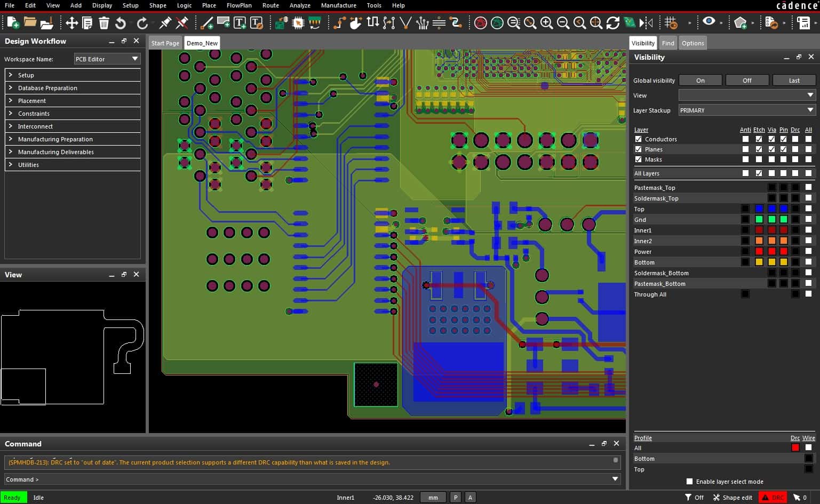This screenshot has width=820, height=504.
Task: Select the Add line tool
Action: coord(207,22)
